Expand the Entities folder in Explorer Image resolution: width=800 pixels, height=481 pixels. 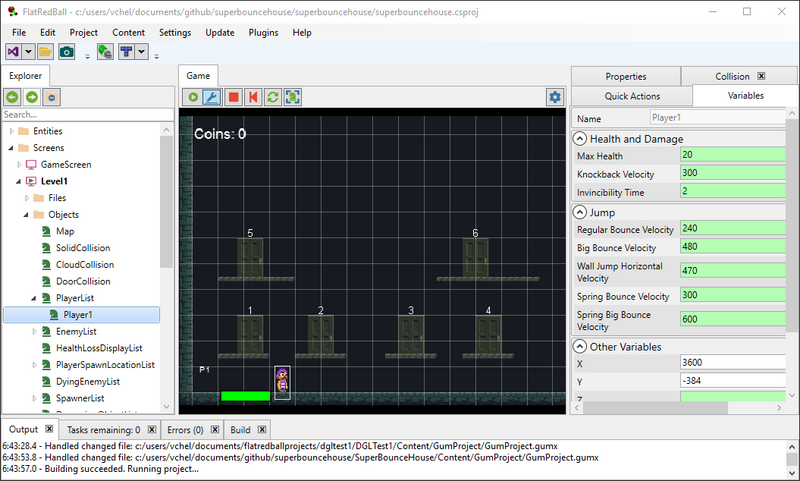(12, 131)
